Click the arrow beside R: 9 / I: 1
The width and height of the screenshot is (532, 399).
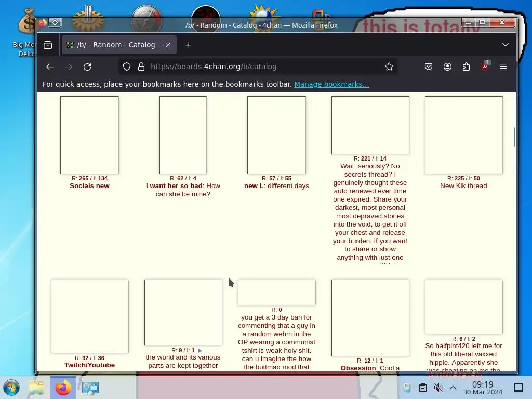pyautogui.click(x=200, y=351)
